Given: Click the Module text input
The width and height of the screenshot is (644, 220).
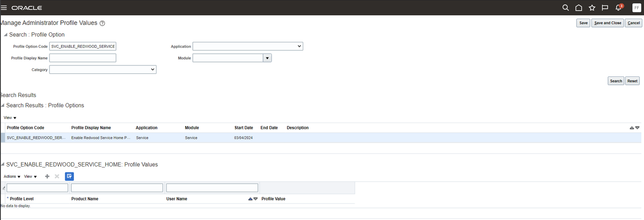Looking at the screenshot, I should [228, 58].
